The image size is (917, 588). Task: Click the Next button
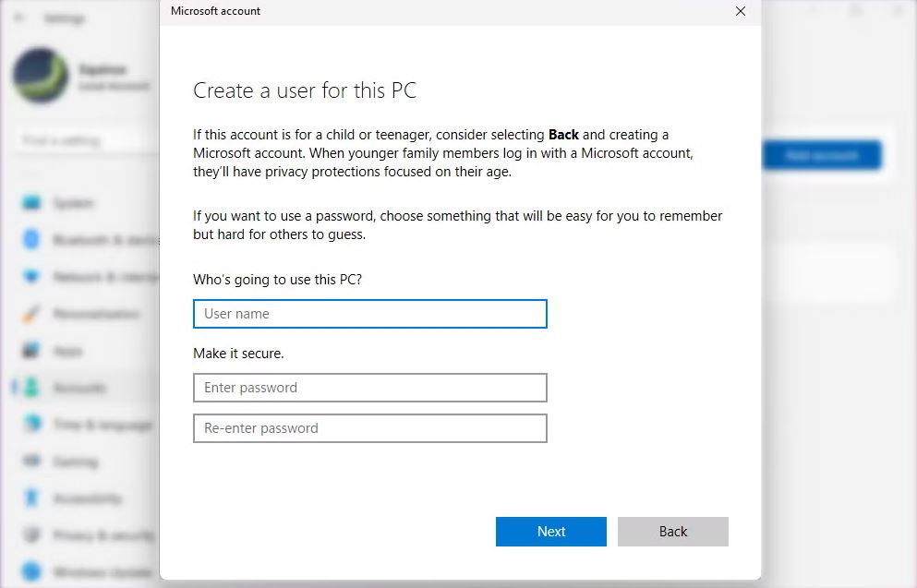(x=551, y=532)
